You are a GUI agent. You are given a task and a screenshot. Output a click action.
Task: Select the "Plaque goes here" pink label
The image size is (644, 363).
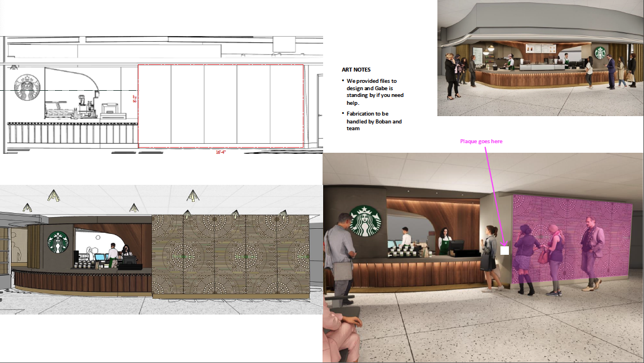(x=481, y=141)
